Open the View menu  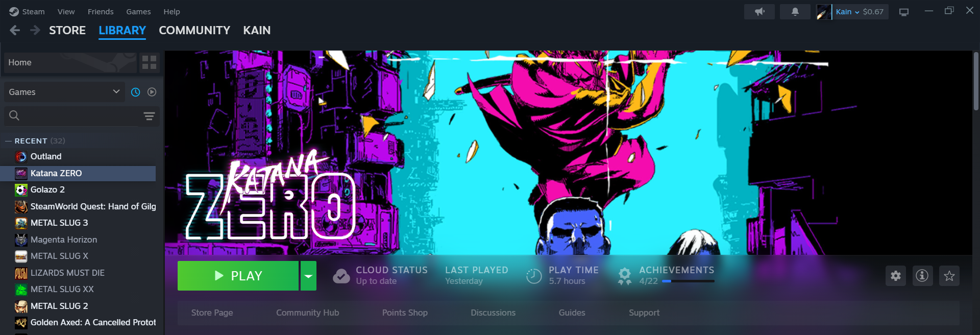point(66,11)
